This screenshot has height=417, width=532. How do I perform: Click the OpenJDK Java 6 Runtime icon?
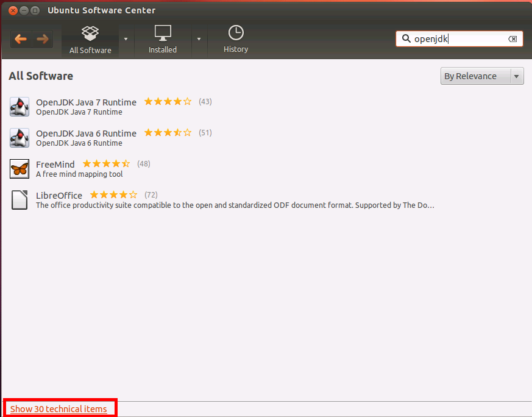click(x=20, y=138)
